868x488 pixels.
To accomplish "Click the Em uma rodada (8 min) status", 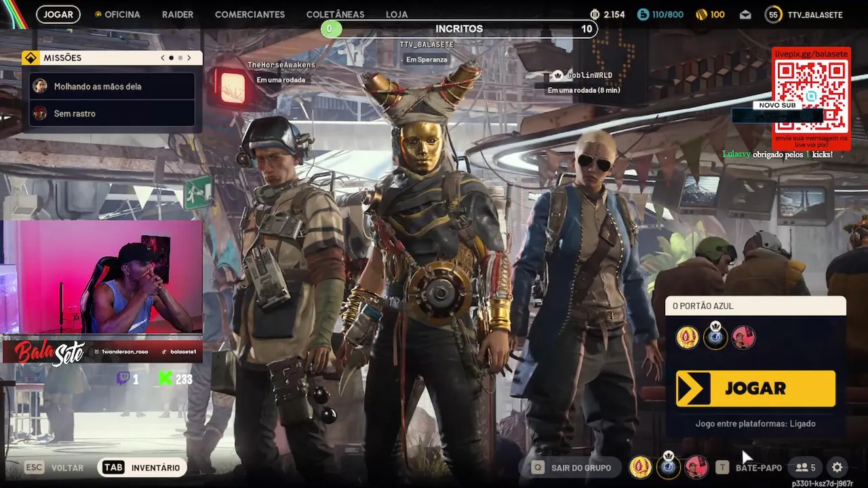I will (584, 90).
